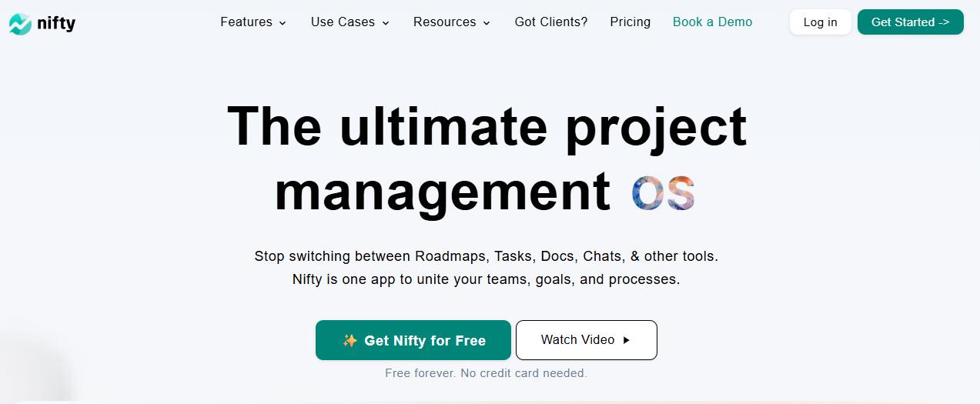Viewport: 980px width, 404px height.
Task: Expand the Use Cases chevron arrow
Action: 386,23
